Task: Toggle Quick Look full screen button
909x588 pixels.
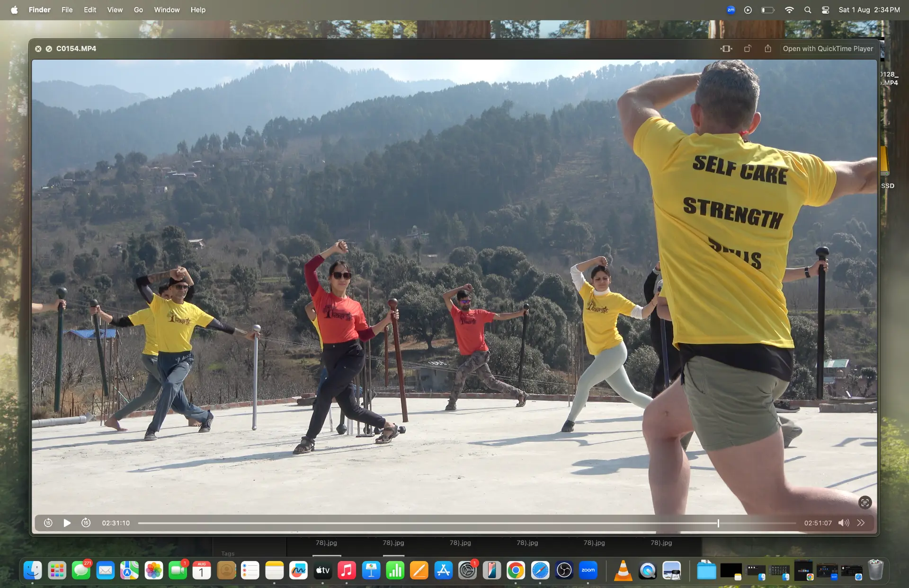Action: [x=49, y=49]
